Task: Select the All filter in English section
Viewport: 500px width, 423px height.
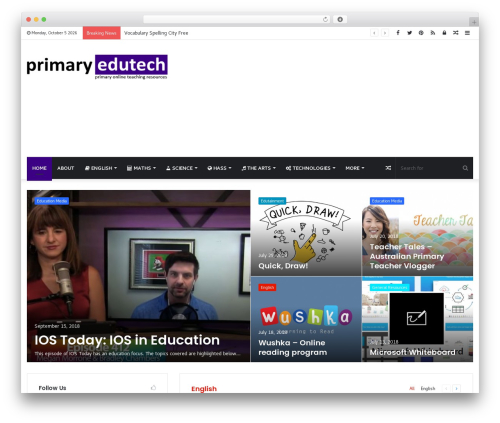Action: click(412, 388)
